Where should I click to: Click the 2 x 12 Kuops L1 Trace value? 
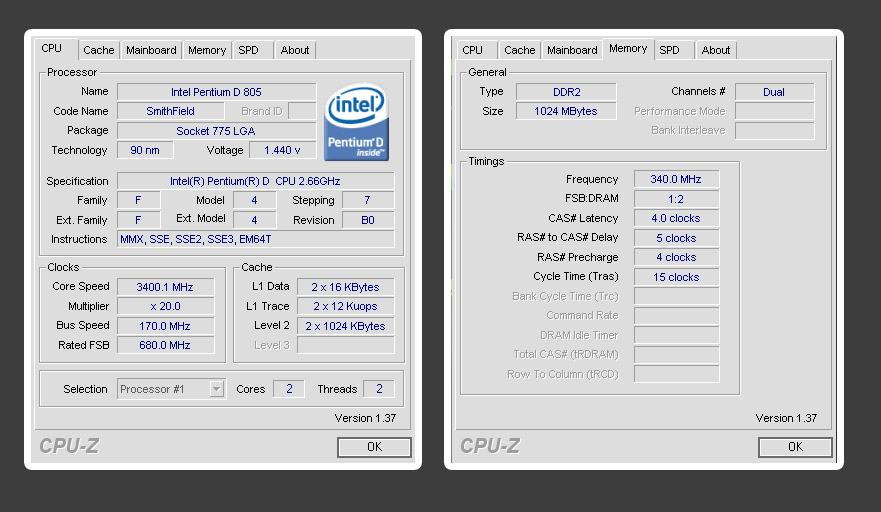[346, 306]
